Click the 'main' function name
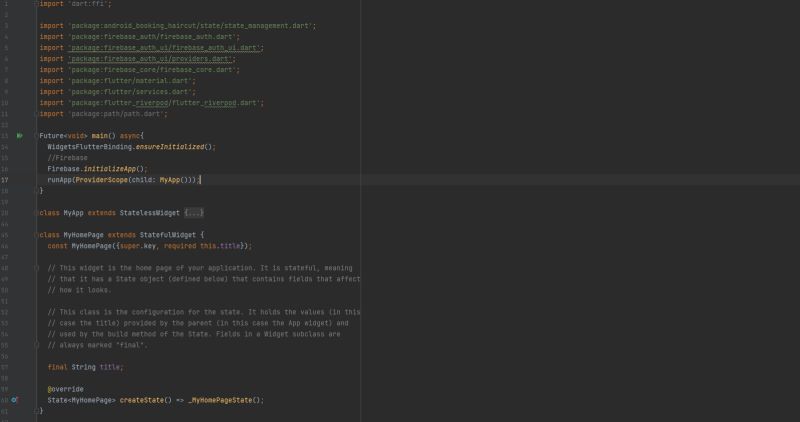Viewport: 800px width, 422px height. click(99, 136)
